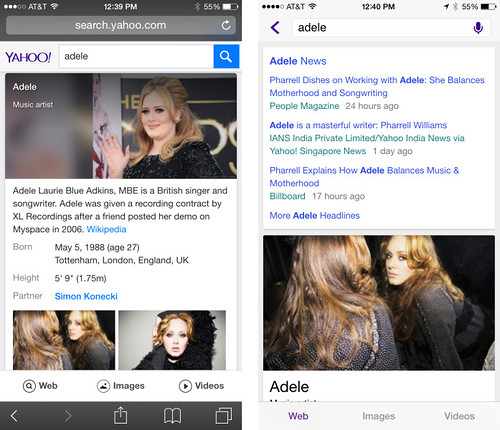Open the Yahoo logo home link
Image resolution: width=500 pixels, height=430 pixels.
point(28,57)
